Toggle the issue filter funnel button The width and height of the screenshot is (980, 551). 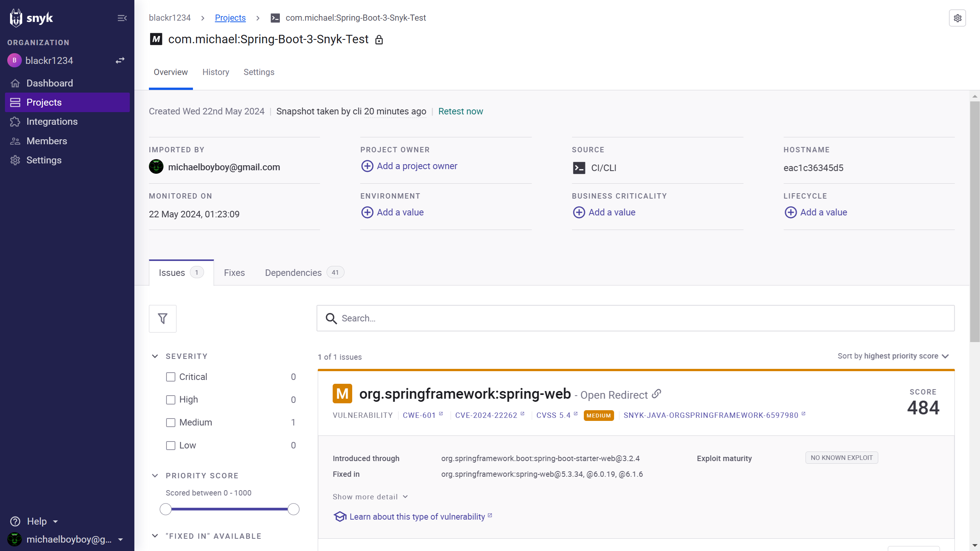[163, 318]
